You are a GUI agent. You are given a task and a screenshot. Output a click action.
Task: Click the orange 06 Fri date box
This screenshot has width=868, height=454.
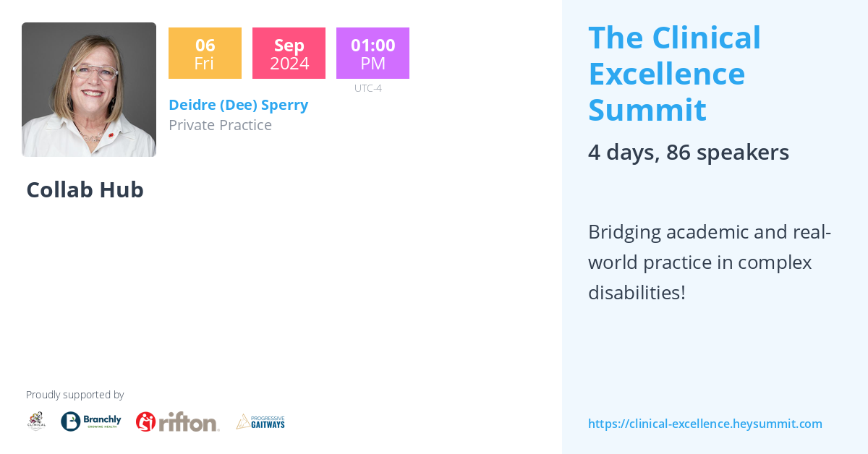click(x=205, y=53)
